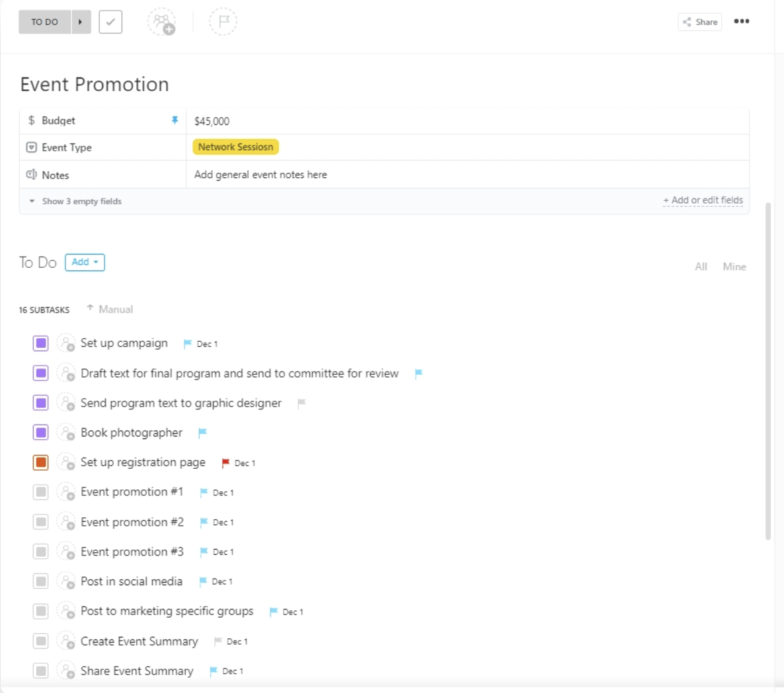The width and height of the screenshot is (784, 693).
Task: Assign someone to Post in social media
Action: (x=66, y=581)
